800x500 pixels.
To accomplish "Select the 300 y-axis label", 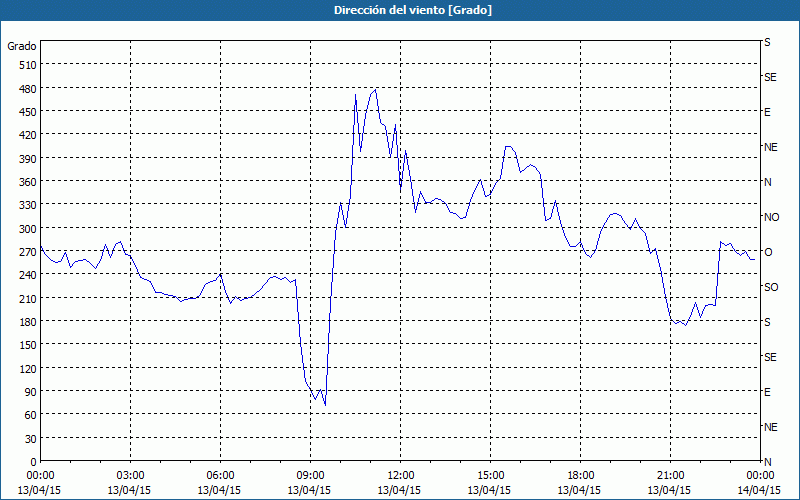I will [x=28, y=229].
